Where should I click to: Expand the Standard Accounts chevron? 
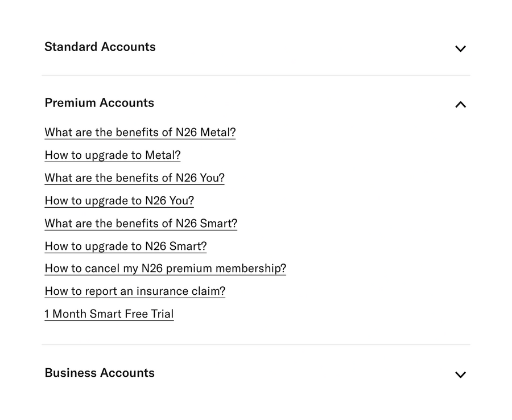point(460,48)
